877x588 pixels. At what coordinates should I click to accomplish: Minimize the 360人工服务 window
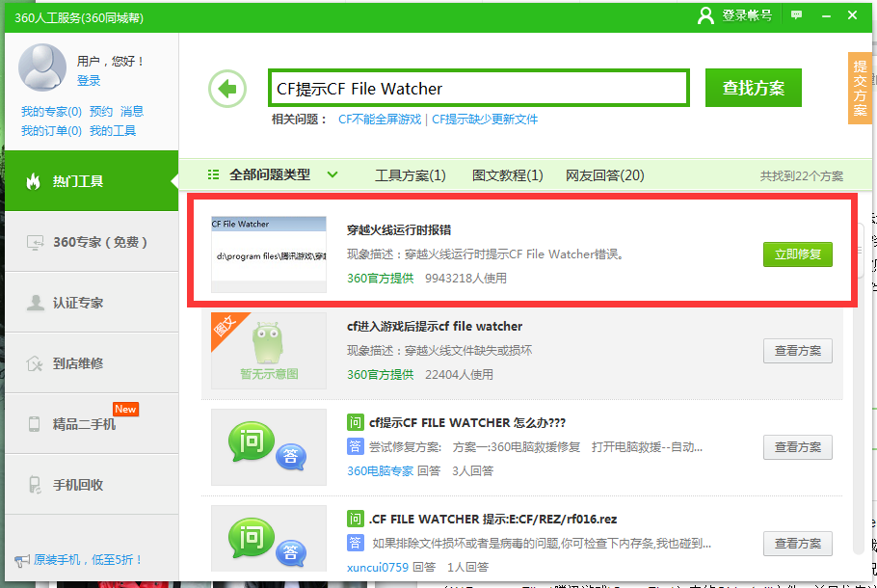(826, 15)
